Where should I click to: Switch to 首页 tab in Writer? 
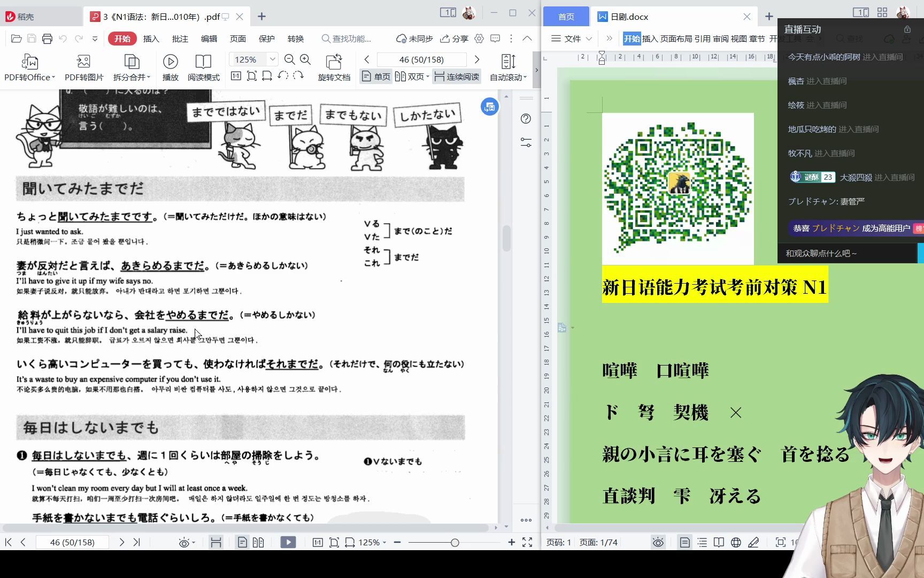pos(566,17)
